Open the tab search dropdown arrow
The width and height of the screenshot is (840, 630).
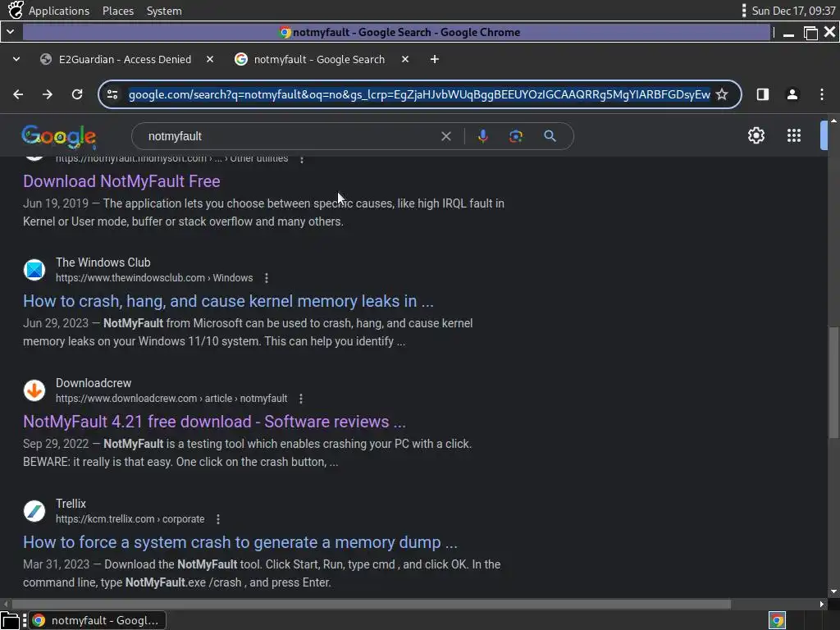coord(16,59)
